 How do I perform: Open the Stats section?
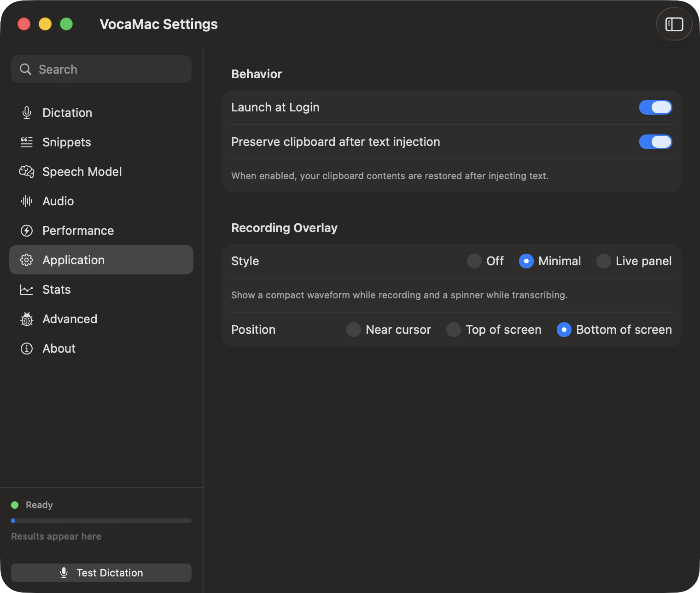[x=101, y=290]
